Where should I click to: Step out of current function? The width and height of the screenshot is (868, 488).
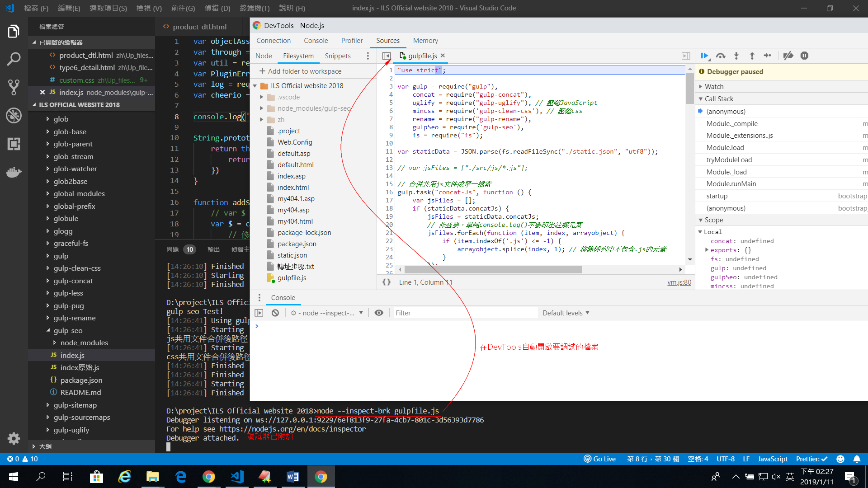click(x=752, y=56)
